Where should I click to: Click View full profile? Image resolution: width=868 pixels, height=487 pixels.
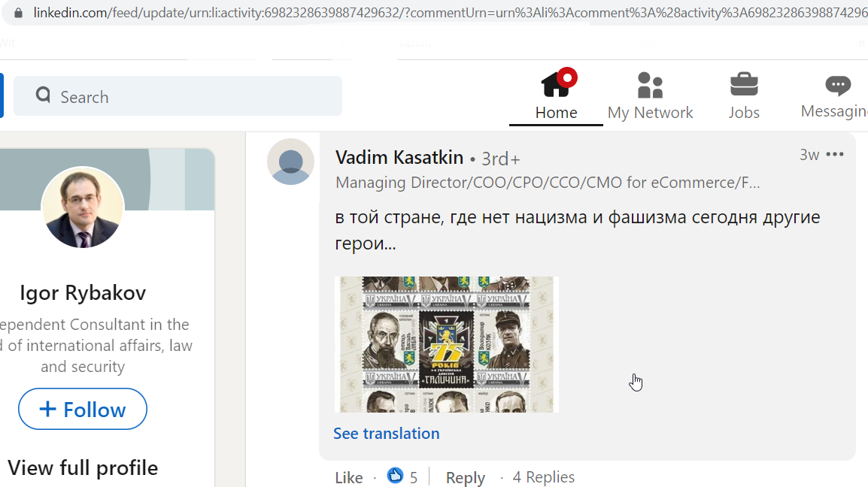pos(83,467)
